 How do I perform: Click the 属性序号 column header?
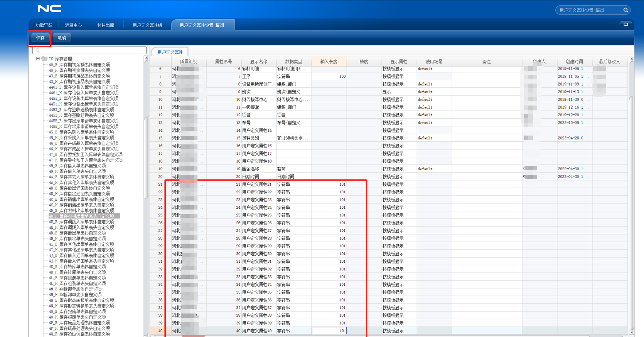[224, 62]
